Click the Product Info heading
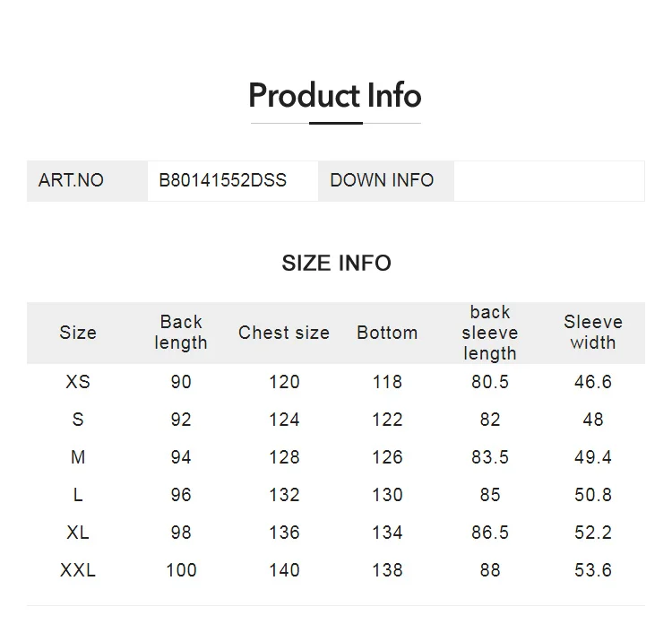672x624 pixels. click(335, 95)
